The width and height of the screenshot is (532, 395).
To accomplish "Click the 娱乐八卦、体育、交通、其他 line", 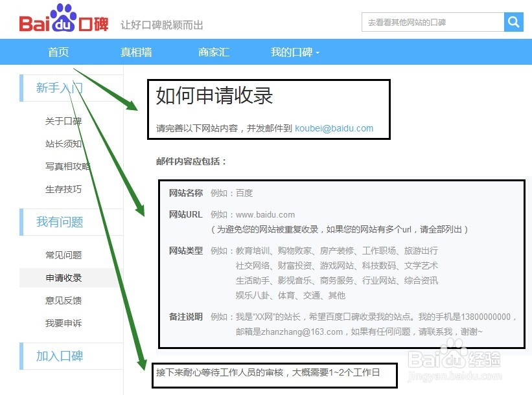I will point(290,296).
